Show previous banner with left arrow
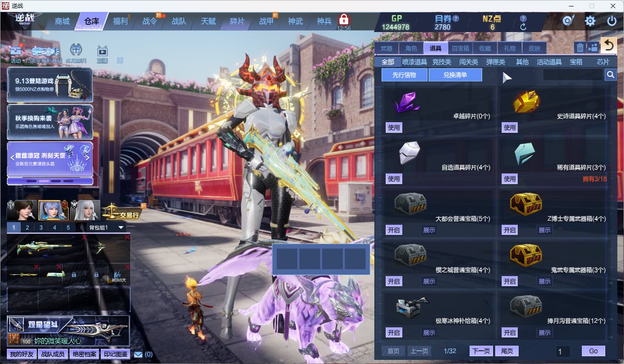Viewport: 624px width, 364px height. click(12, 158)
